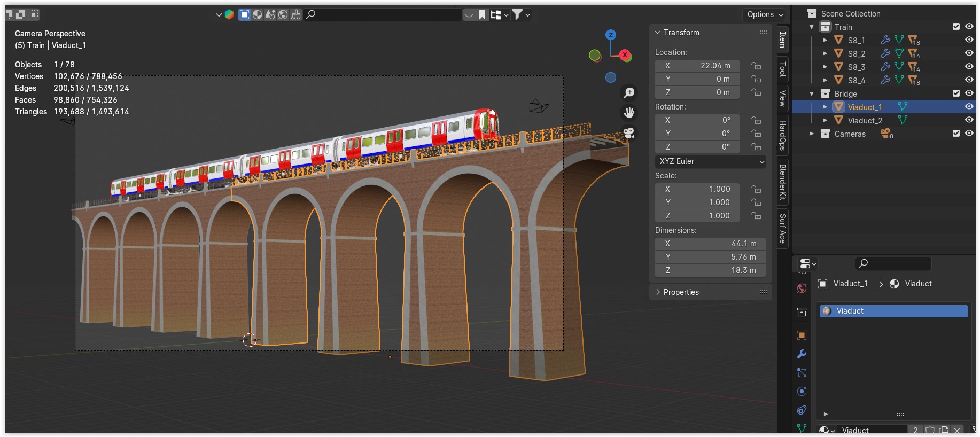Image resolution: width=980 pixels, height=437 pixels.
Task: Click the material user count 2 button
Action: 915,430
